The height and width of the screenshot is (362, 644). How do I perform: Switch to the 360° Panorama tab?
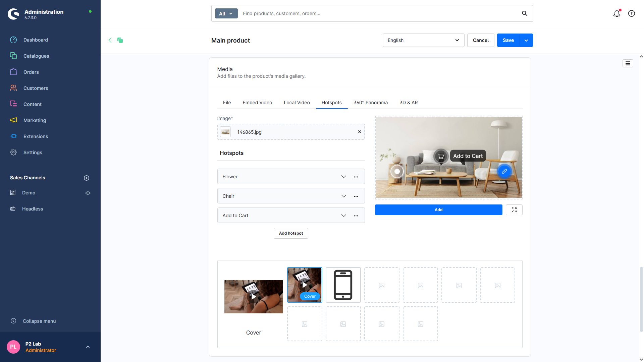pyautogui.click(x=371, y=103)
